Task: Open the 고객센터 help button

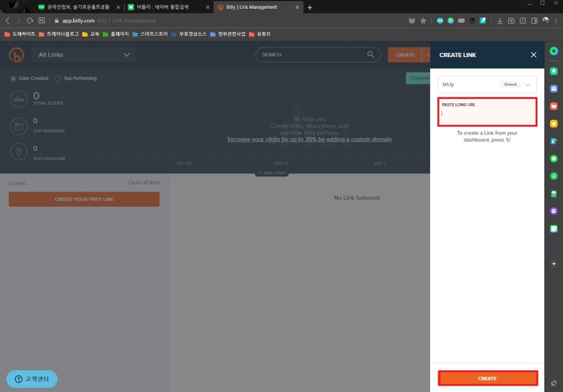Action: 32,379
